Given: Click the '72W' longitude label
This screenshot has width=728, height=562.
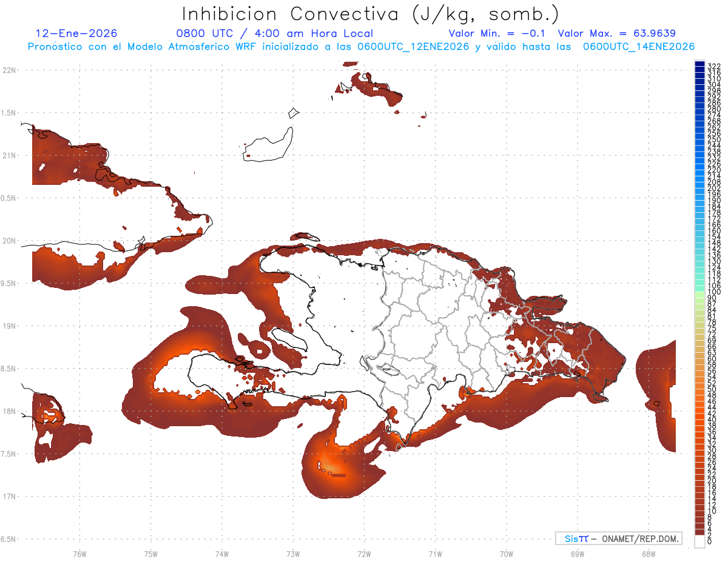Looking at the screenshot, I should [364, 553].
